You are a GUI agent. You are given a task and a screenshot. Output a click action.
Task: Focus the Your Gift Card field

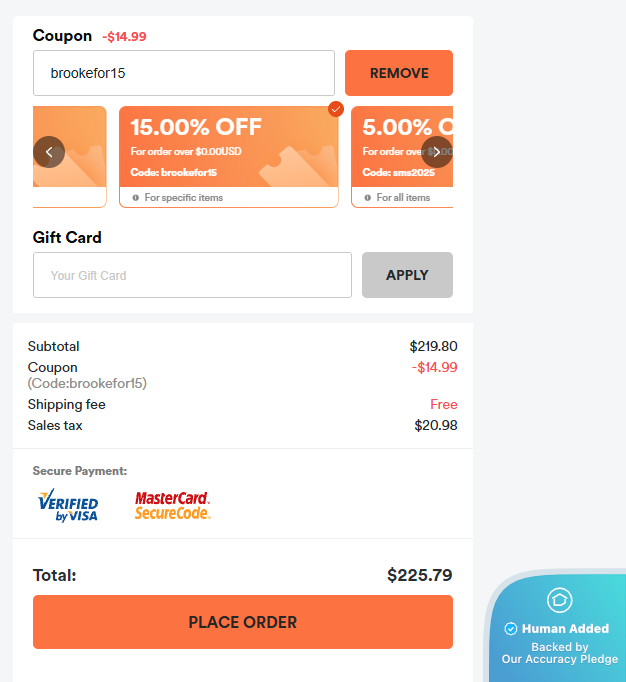click(x=192, y=275)
